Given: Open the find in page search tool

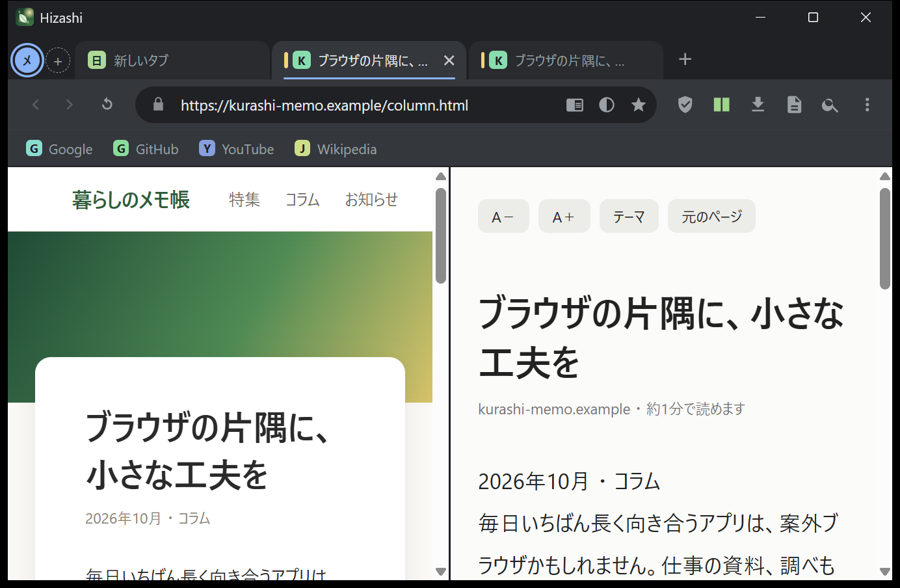Looking at the screenshot, I should pos(830,105).
